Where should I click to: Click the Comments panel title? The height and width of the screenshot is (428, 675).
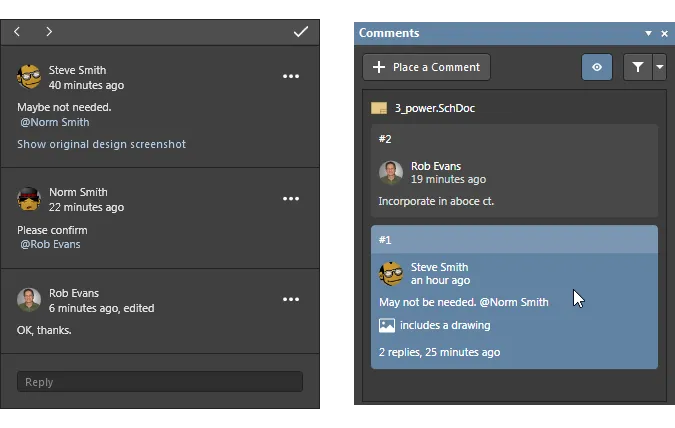389,33
